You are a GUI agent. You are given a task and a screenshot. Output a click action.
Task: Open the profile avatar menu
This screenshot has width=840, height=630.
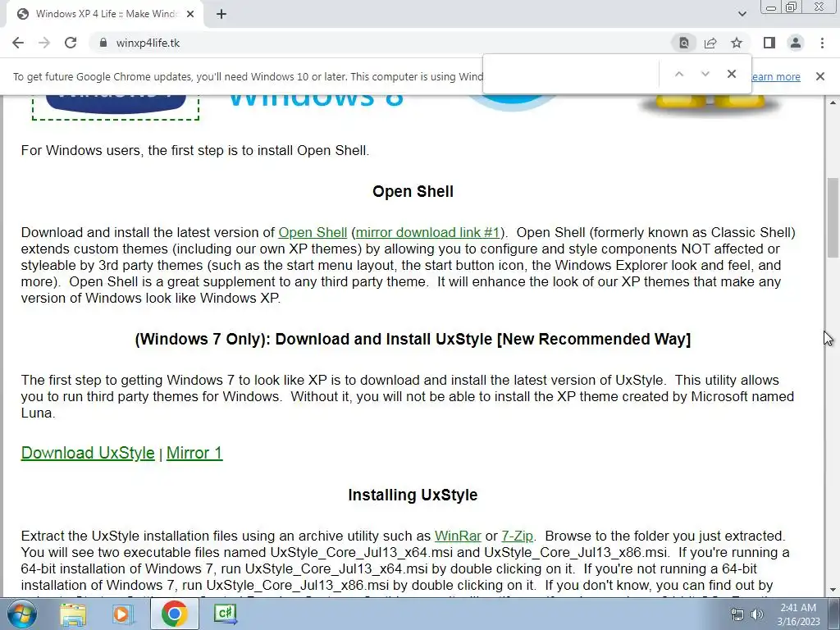point(796,43)
